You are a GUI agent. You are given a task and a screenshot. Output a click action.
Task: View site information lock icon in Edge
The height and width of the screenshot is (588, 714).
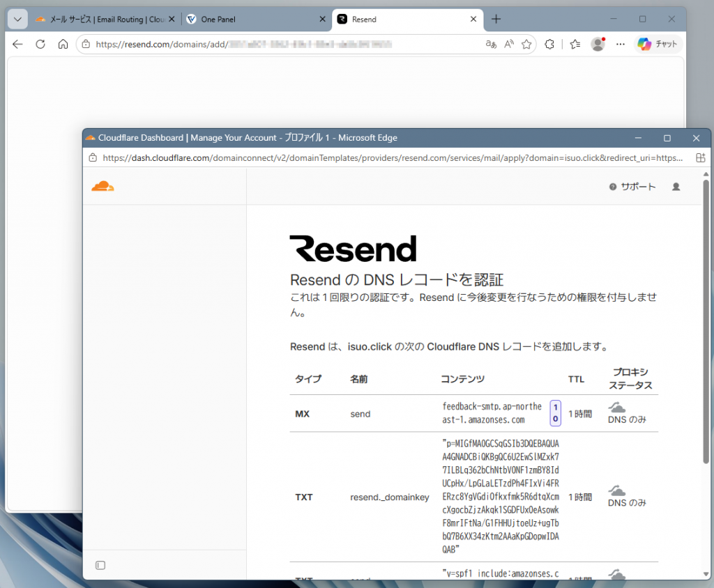coord(86,44)
